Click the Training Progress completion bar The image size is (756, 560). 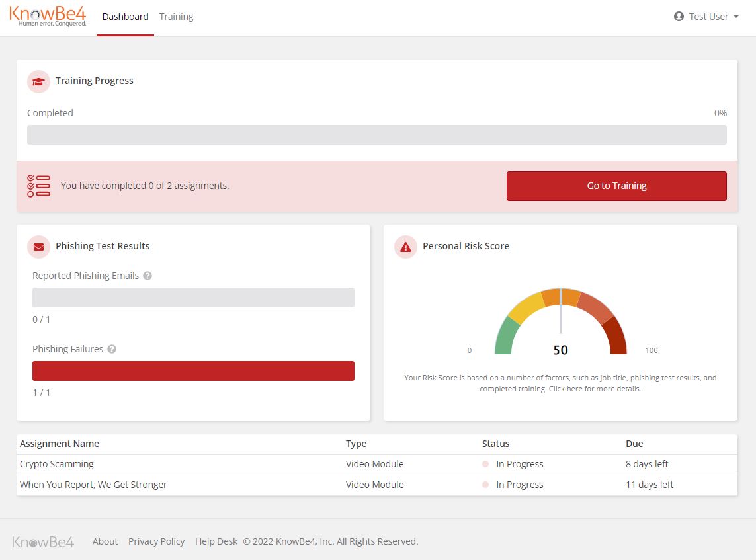pos(376,135)
